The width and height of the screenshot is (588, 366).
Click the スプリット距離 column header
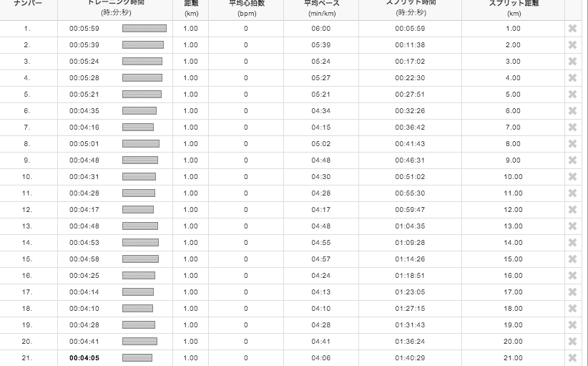click(513, 8)
